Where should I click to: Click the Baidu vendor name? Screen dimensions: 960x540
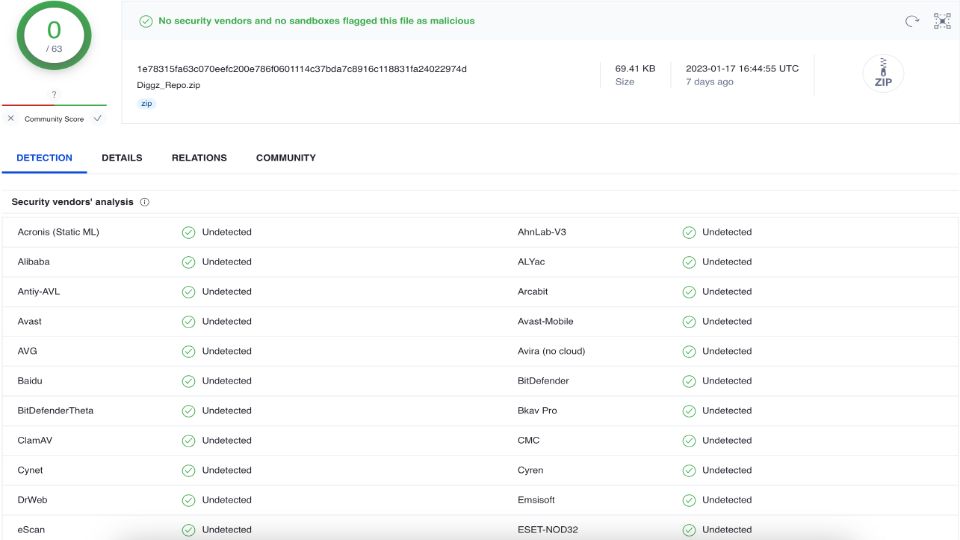(30, 381)
